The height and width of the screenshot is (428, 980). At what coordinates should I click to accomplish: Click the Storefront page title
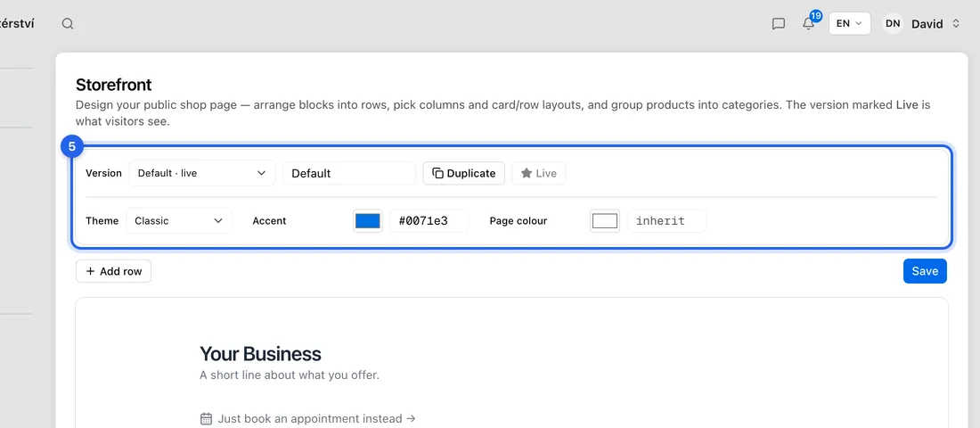(x=114, y=85)
